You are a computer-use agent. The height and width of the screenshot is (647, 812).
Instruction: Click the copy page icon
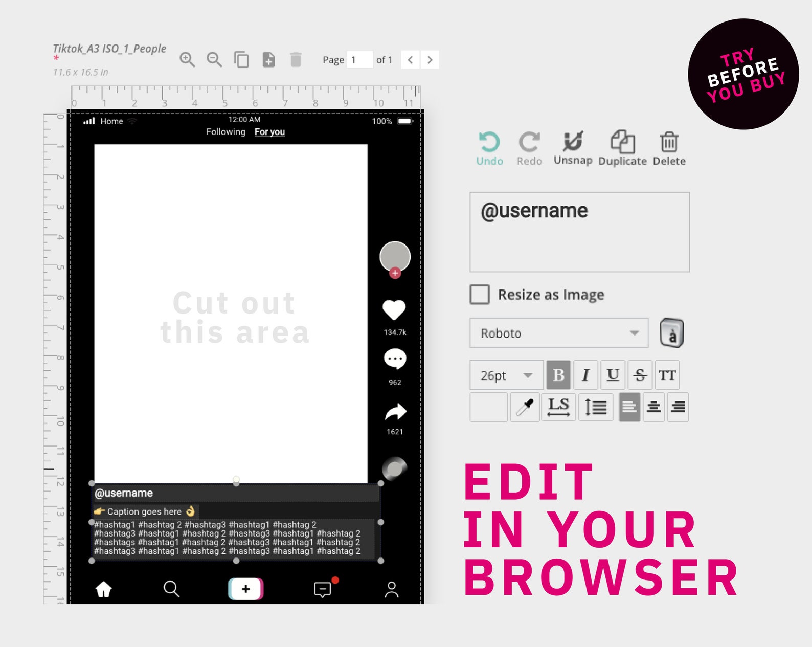click(241, 60)
